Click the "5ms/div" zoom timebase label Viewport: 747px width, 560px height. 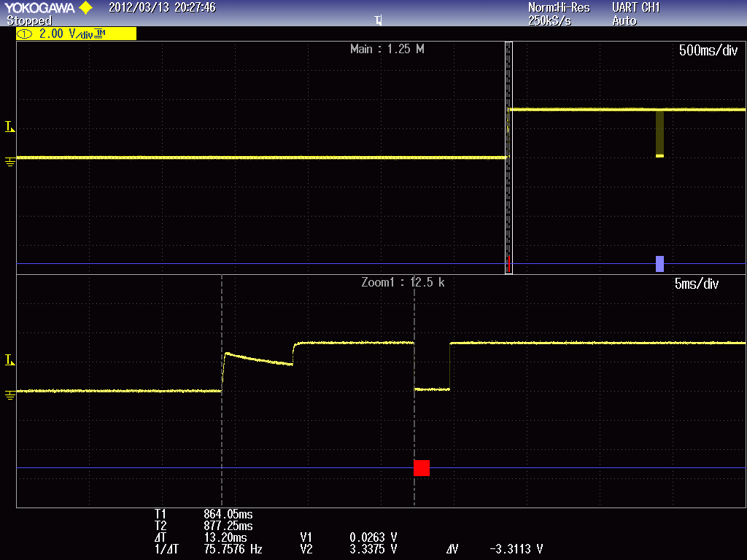coord(697,284)
